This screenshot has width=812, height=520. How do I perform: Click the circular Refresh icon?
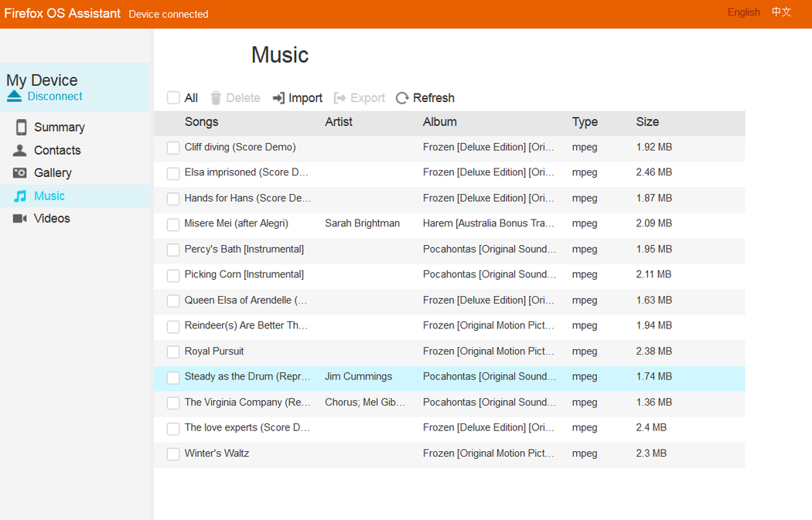402,98
